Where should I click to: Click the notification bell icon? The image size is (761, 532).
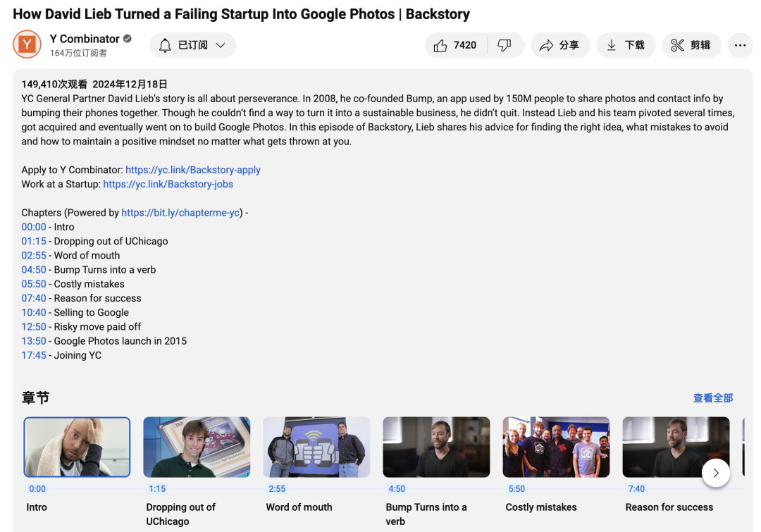(165, 46)
